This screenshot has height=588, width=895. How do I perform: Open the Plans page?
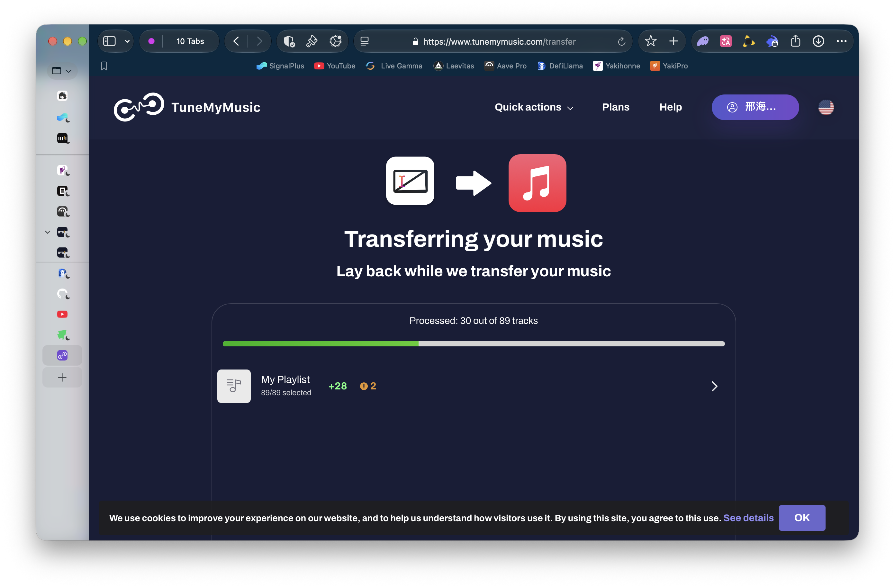pos(616,107)
